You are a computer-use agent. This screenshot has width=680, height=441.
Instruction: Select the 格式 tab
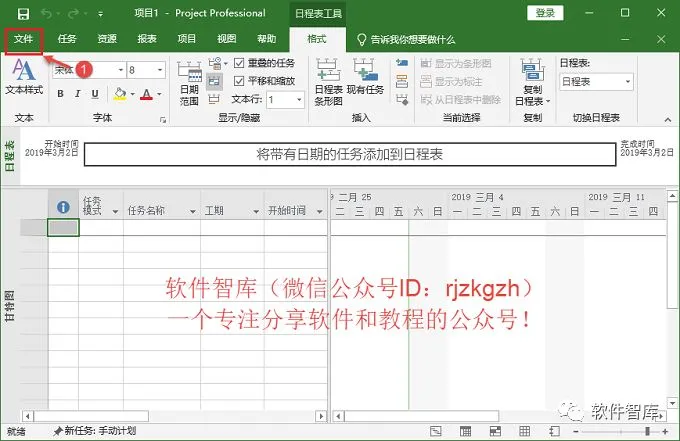pos(317,39)
